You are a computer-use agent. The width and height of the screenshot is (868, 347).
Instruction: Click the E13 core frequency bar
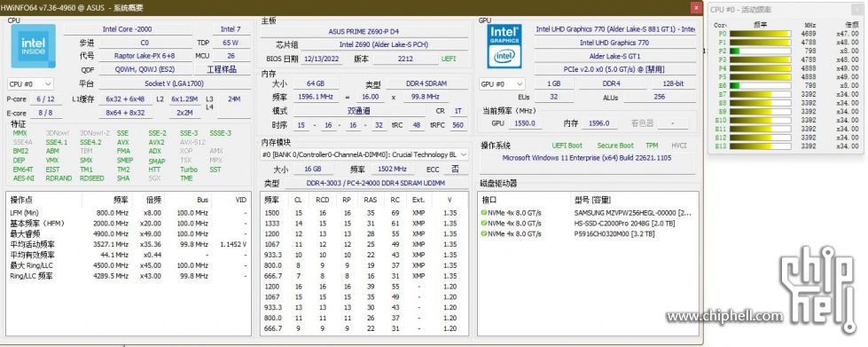(761, 146)
